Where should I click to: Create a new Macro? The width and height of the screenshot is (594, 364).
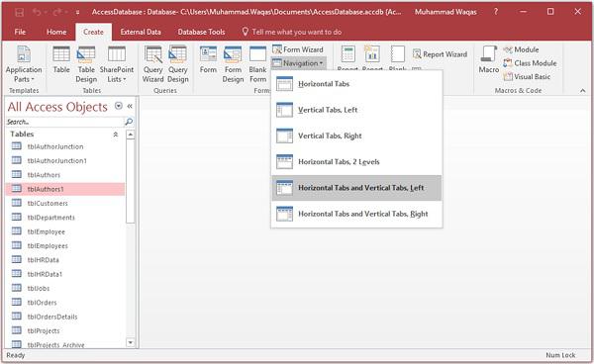(x=489, y=59)
